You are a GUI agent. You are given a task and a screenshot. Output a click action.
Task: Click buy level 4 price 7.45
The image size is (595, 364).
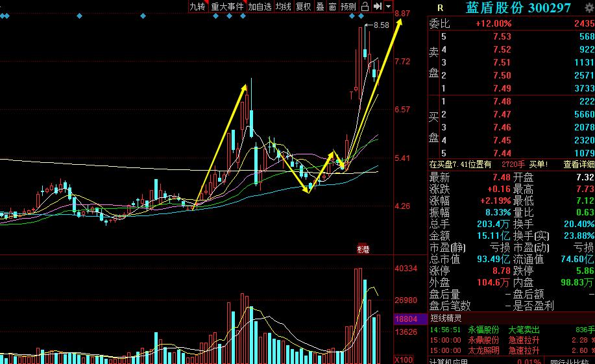502,140
